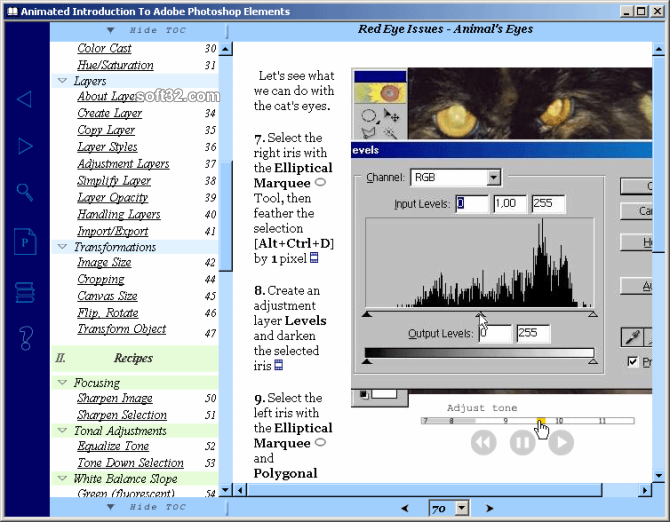Screen dimensions: 670x522
Task: Click the page 'P' icon in sidebar
Action: 25,242
